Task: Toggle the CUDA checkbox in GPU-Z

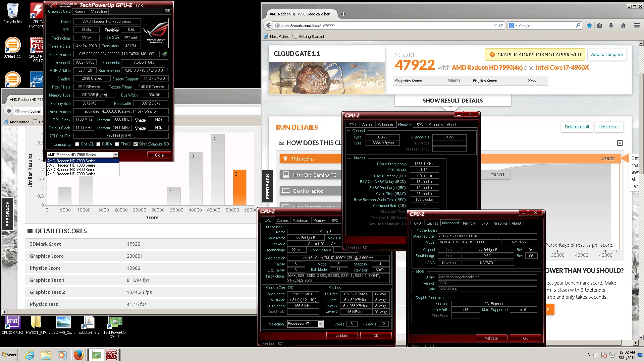Action: pos(98,144)
